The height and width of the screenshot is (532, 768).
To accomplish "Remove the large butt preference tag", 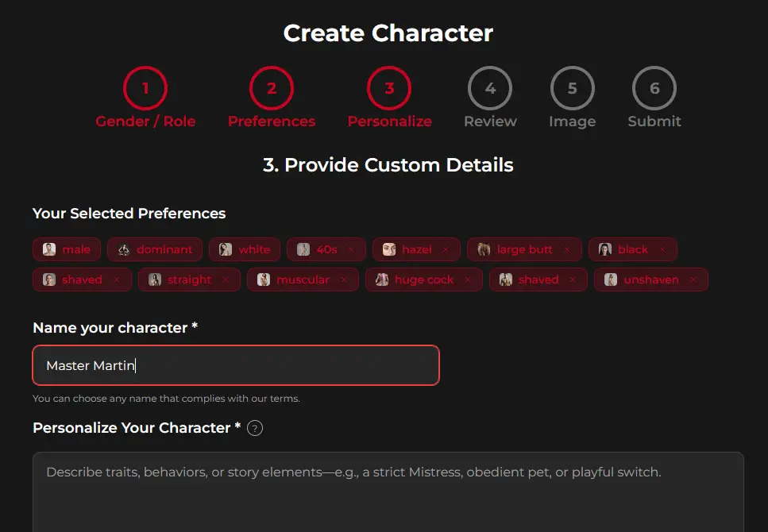I will 566,249.
